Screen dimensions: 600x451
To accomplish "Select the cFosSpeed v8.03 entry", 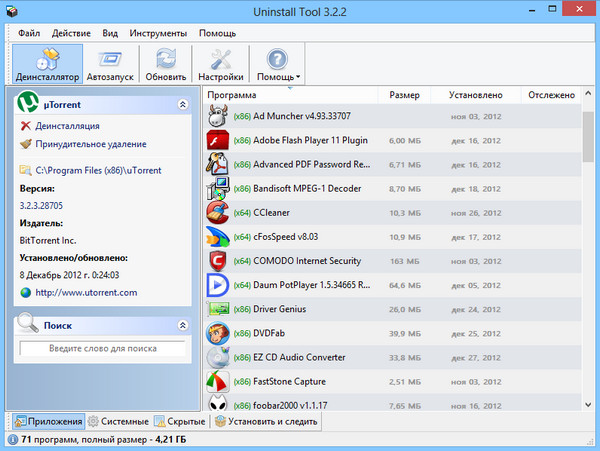I will (393, 236).
